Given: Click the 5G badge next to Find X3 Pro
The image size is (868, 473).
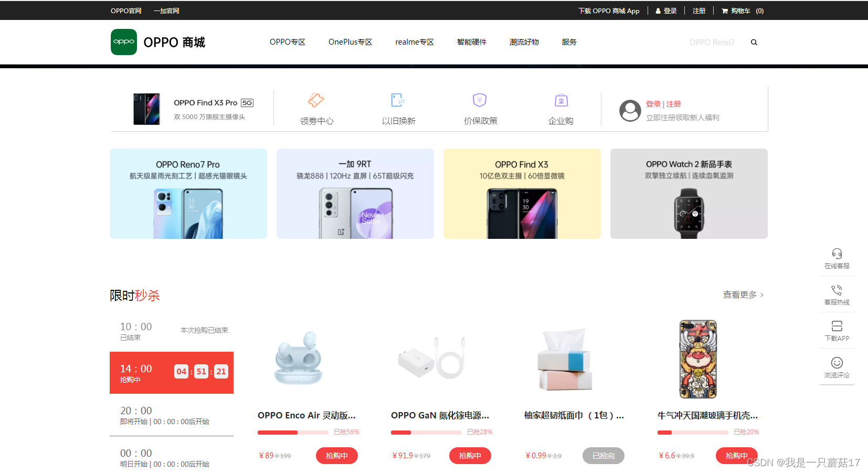Looking at the screenshot, I should tap(247, 103).
